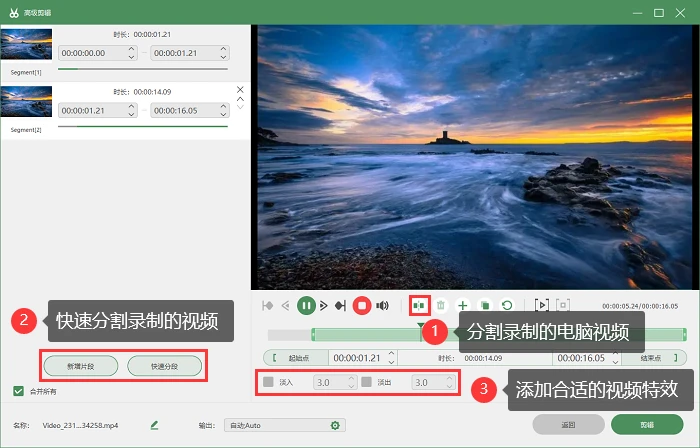
Task: Click the split segment icon
Action: (x=419, y=306)
